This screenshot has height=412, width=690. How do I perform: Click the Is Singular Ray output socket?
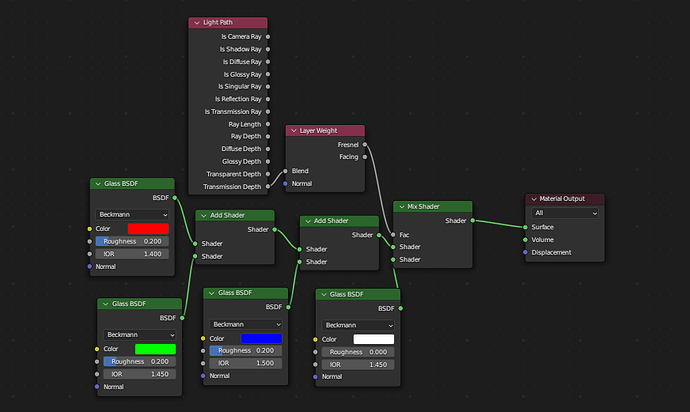(x=268, y=87)
